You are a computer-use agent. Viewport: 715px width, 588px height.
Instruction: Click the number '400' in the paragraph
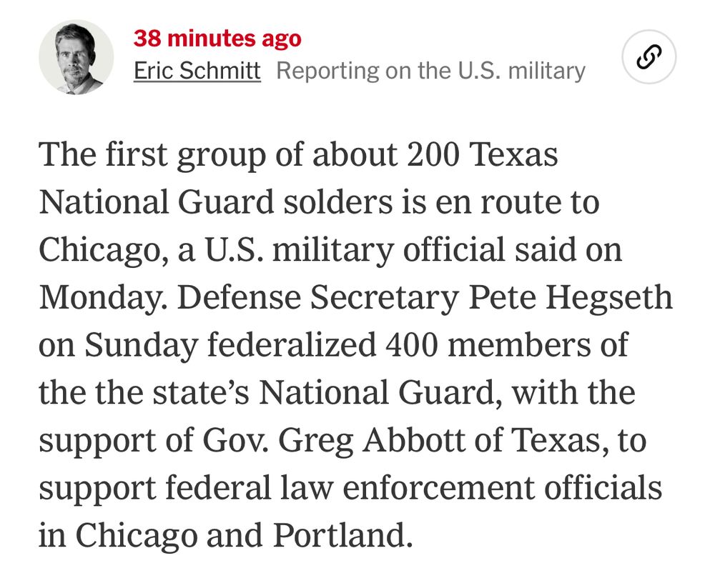(x=412, y=345)
